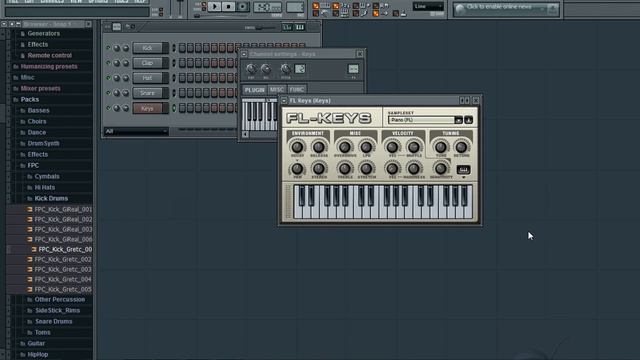Click the Treble knob in FL Keys
Image resolution: width=640 pixels, height=360 pixels.
(345, 168)
